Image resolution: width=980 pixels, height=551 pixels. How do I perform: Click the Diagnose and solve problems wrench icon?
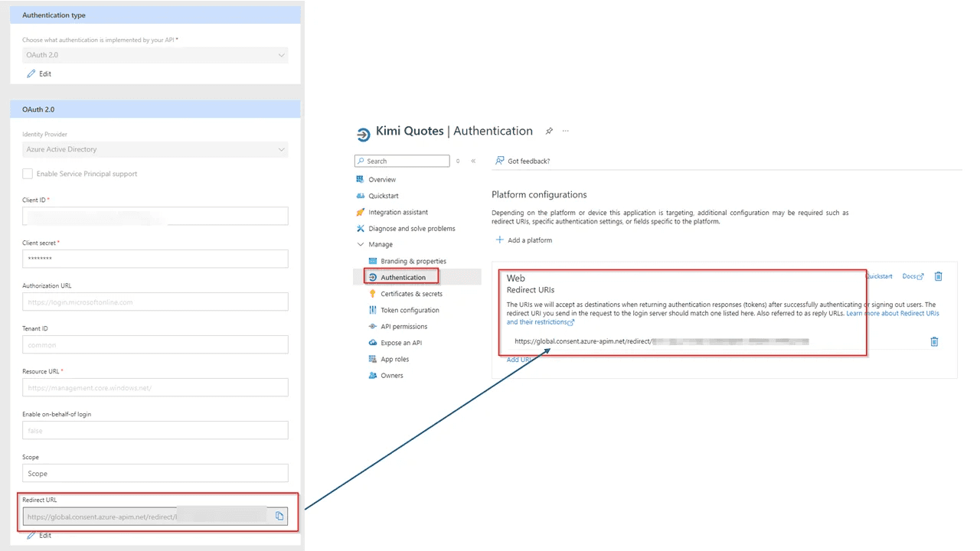coord(361,228)
